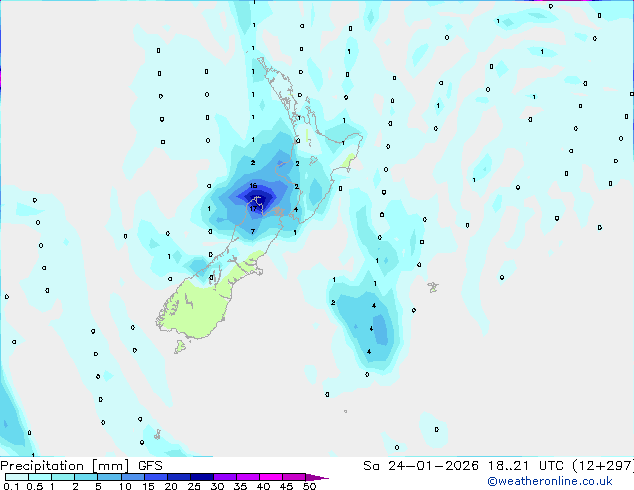
Task: Select the 'Precipitation [mm] GFS' title text
Action: point(81,466)
